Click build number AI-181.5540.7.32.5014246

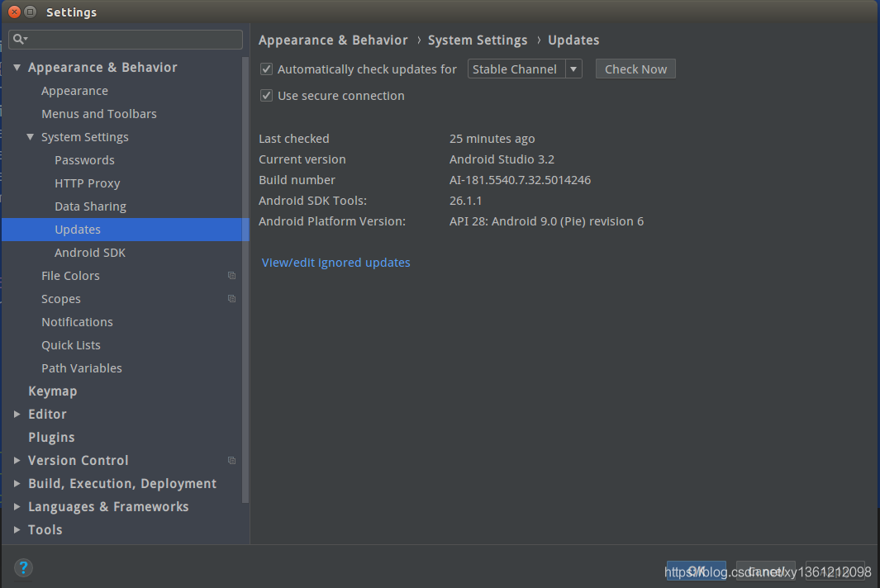click(520, 180)
